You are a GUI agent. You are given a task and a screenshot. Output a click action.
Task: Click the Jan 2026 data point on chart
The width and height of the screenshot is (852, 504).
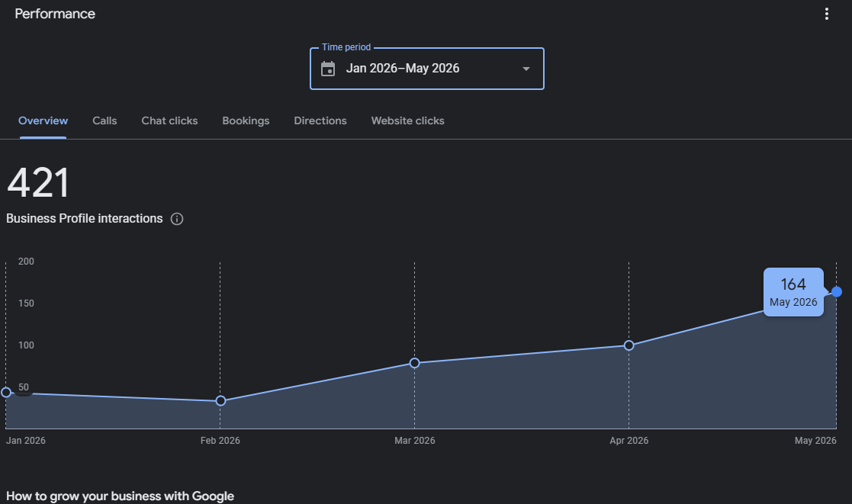pos(6,392)
